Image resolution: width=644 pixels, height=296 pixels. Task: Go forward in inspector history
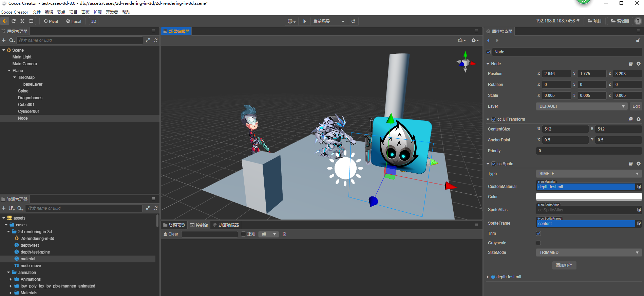497,40
